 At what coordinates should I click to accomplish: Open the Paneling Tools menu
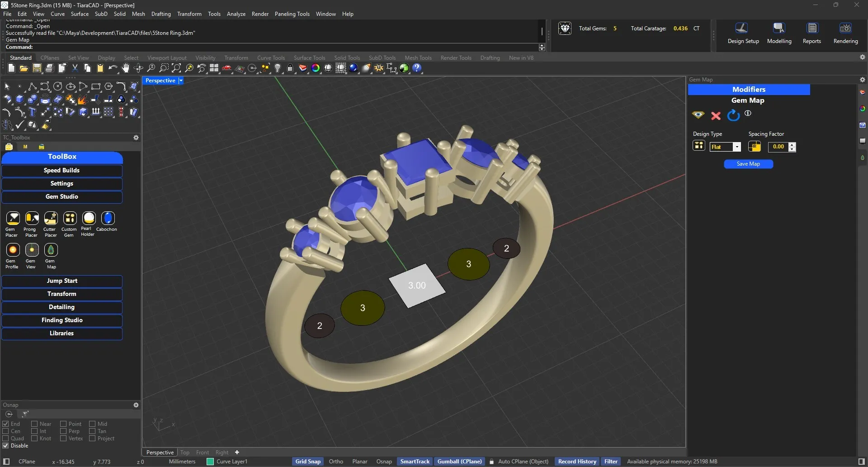tap(292, 14)
